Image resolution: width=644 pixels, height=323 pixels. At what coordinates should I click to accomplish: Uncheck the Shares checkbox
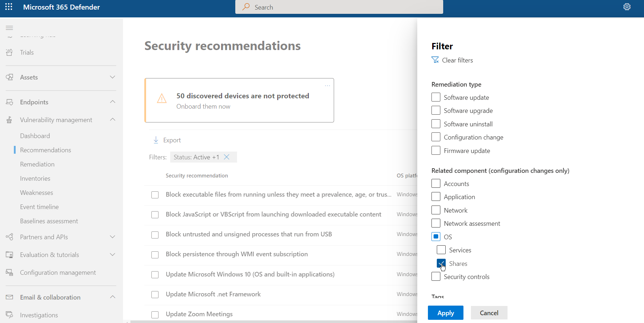(x=441, y=263)
